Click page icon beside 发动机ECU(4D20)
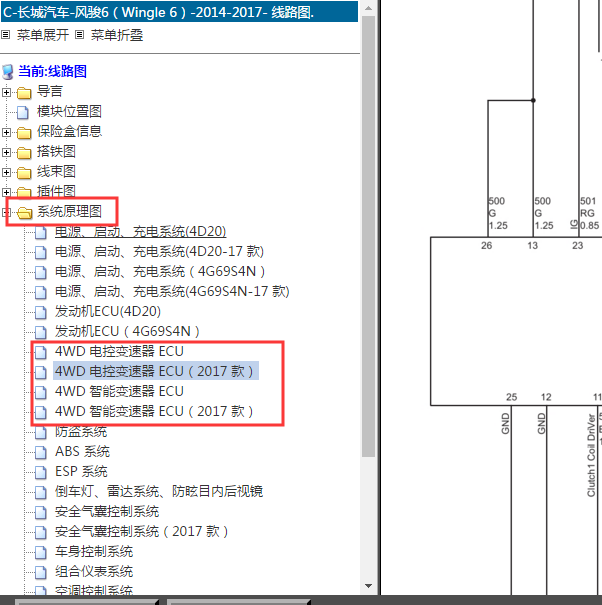The image size is (602, 605). tap(41, 312)
